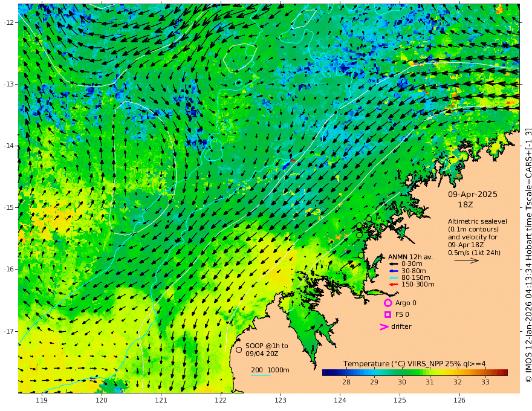Click longitude axis label 119

click(42, 400)
